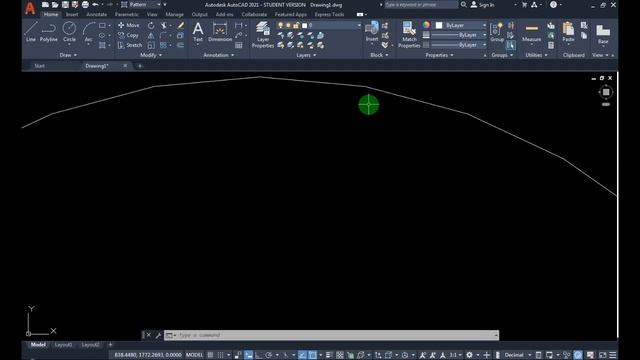Expand the Annotation panel dropdown
Image resolution: width=640 pixels, height=360 pixels.
coord(219,55)
